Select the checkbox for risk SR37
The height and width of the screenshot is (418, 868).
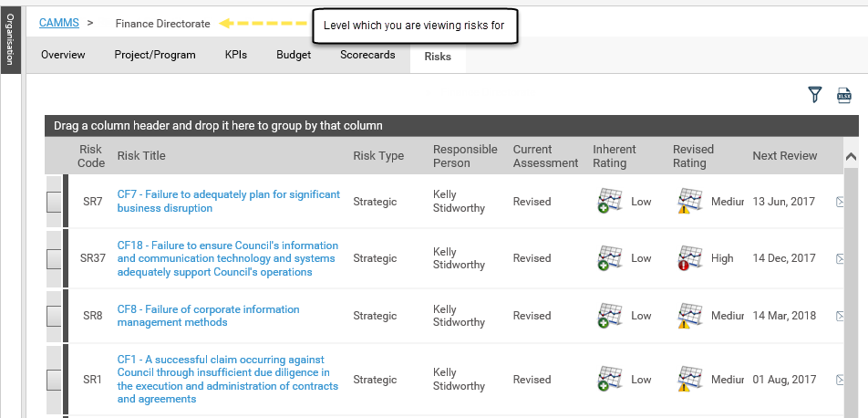pyautogui.click(x=54, y=258)
